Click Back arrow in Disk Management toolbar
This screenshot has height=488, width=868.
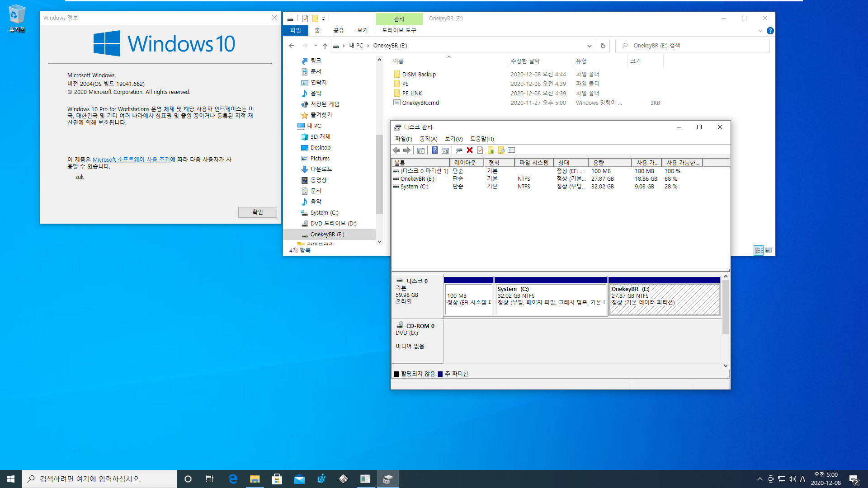[x=396, y=150]
